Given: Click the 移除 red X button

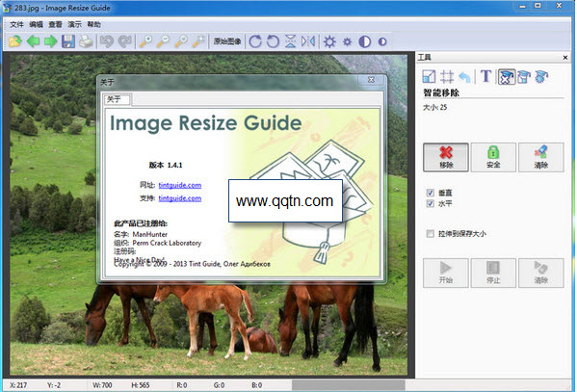Looking at the screenshot, I should pos(446,157).
